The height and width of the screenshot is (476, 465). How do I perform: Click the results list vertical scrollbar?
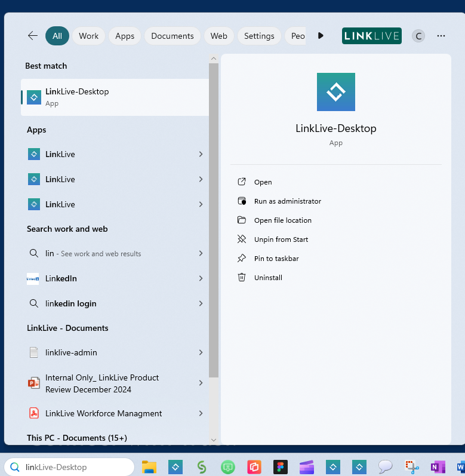coord(213,221)
